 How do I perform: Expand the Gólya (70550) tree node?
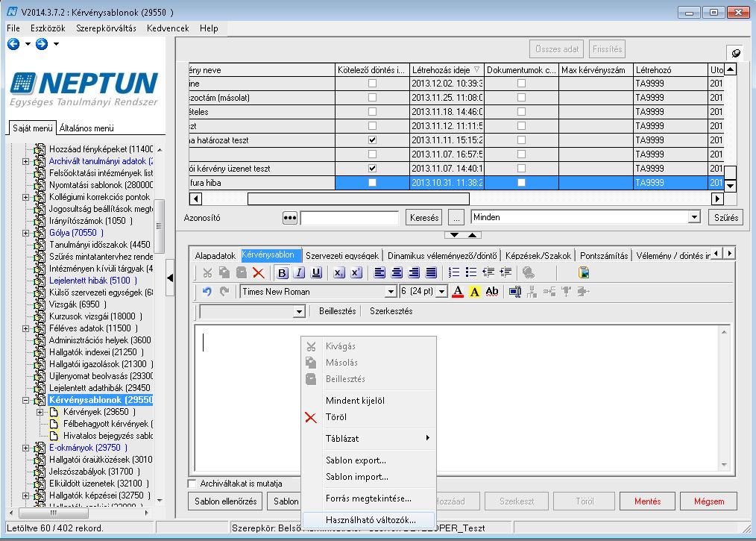pyautogui.click(x=26, y=233)
